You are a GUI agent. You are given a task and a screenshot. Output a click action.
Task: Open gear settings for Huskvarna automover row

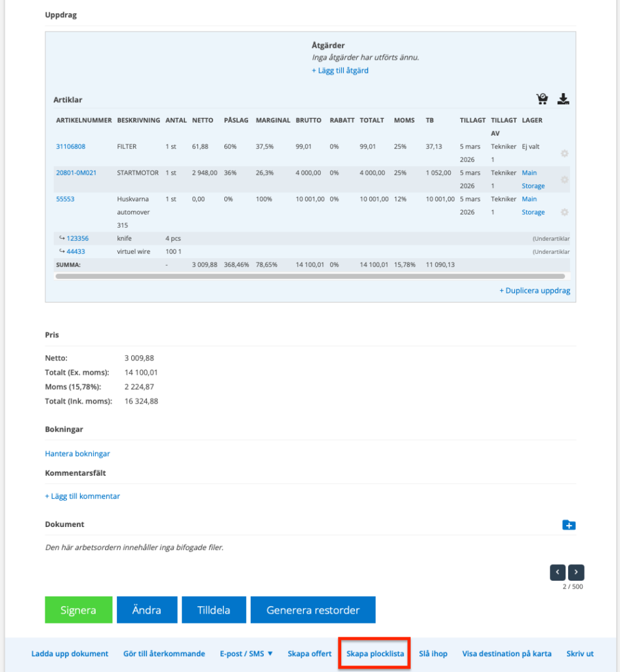(564, 213)
